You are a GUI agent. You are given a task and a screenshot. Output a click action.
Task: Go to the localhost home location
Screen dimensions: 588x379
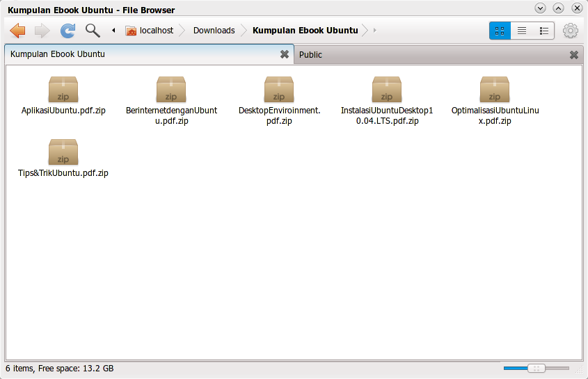click(x=149, y=31)
